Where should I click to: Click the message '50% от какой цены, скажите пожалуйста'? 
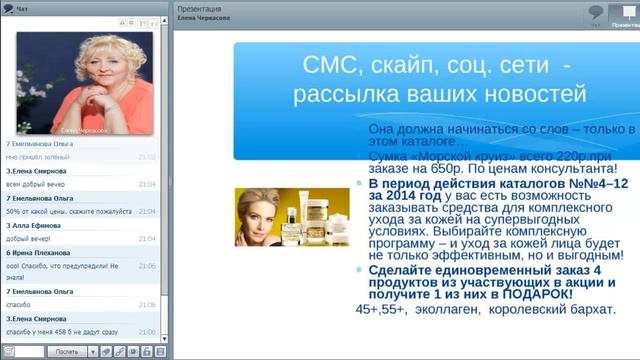click(x=69, y=211)
